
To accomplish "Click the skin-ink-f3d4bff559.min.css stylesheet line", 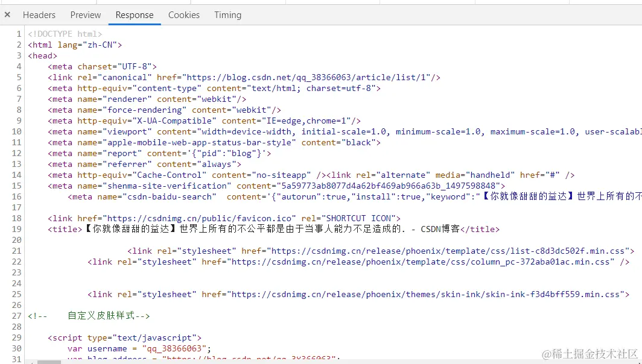I will (x=358, y=294).
